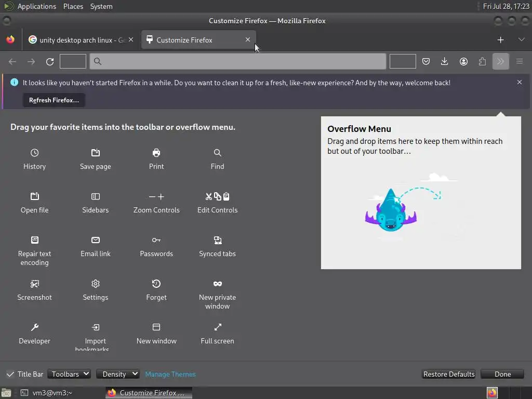The height and width of the screenshot is (399, 532).
Task: Click the Pocket save toolbar icon
Action: tap(426, 61)
